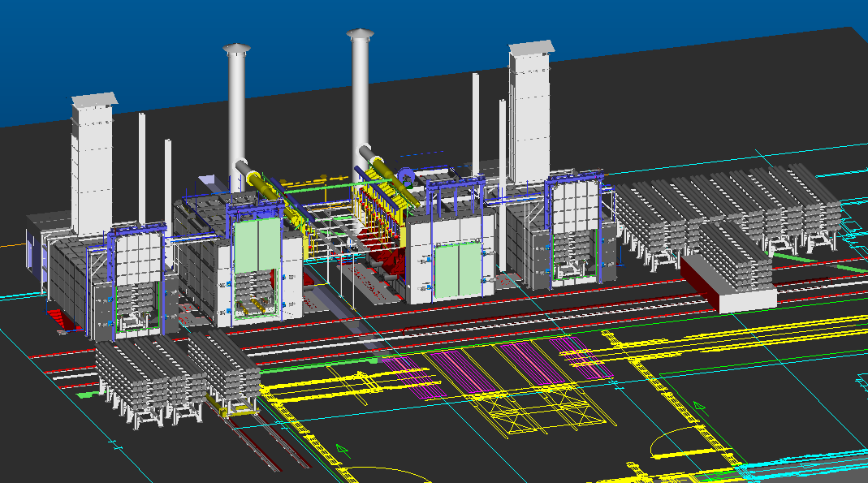Click the green arrow near bottom center

tap(343, 451)
